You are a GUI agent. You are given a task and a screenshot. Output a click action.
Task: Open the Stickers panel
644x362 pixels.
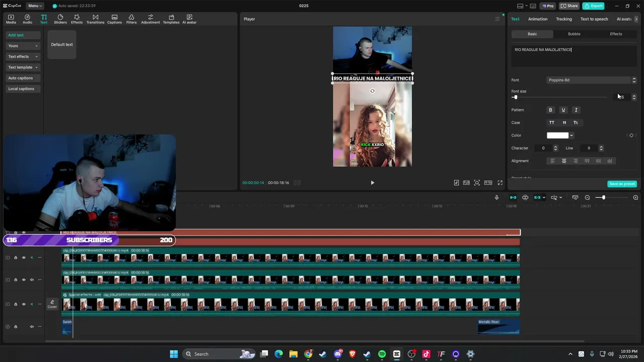(x=60, y=19)
